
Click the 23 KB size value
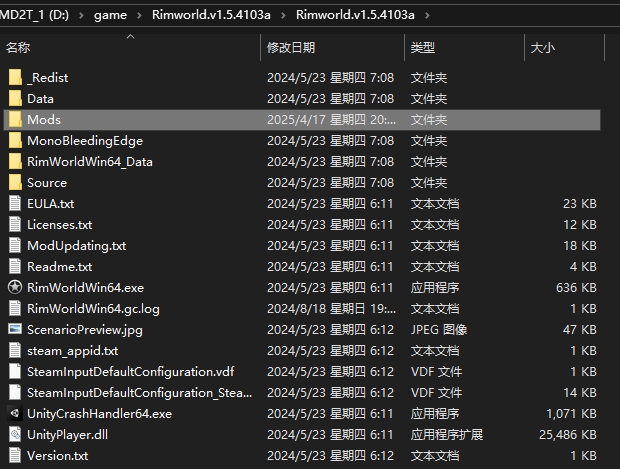(x=580, y=203)
